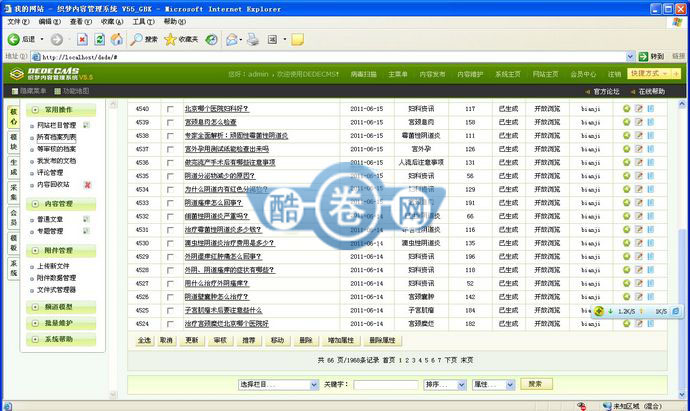
Task: Check the box for article 4538
Action: pyautogui.click(x=170, y=136)
